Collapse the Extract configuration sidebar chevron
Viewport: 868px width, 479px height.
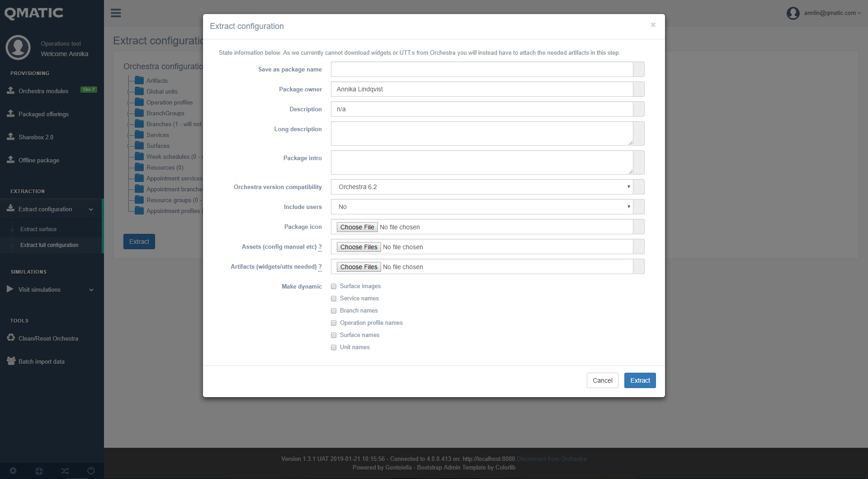(91, 209)
